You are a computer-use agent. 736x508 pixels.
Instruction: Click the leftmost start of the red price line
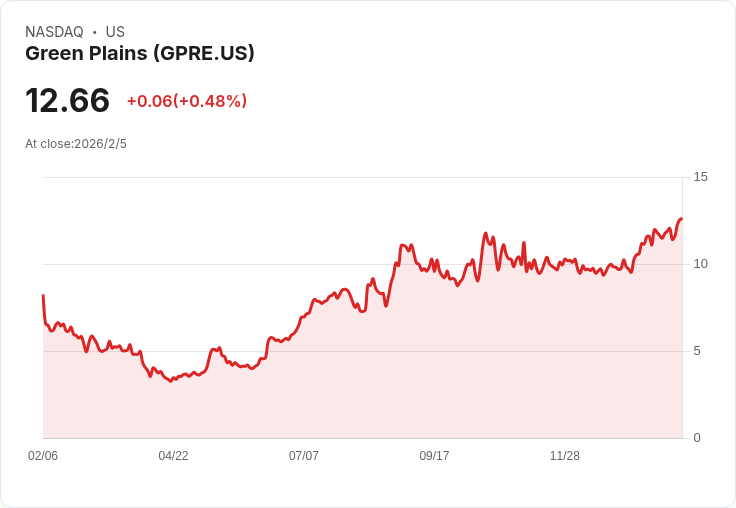pyautogui.click(x=43, y=296)
